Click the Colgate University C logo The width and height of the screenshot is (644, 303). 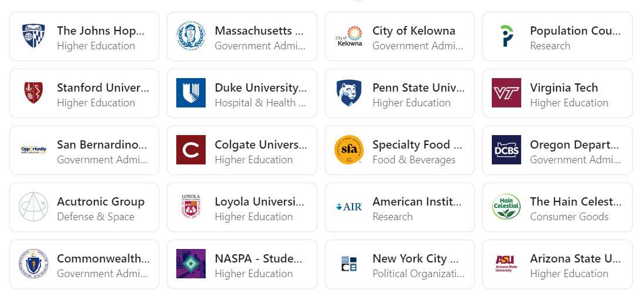coord(191,150)
